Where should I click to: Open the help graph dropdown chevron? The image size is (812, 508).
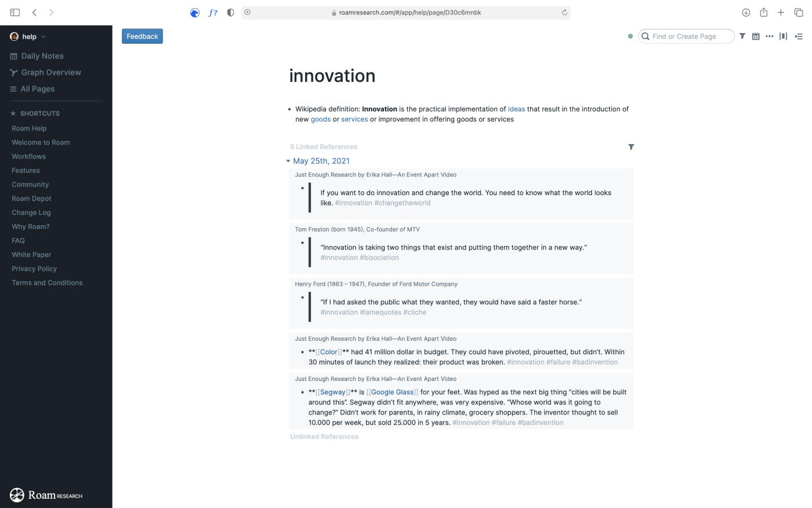(43, 37)
